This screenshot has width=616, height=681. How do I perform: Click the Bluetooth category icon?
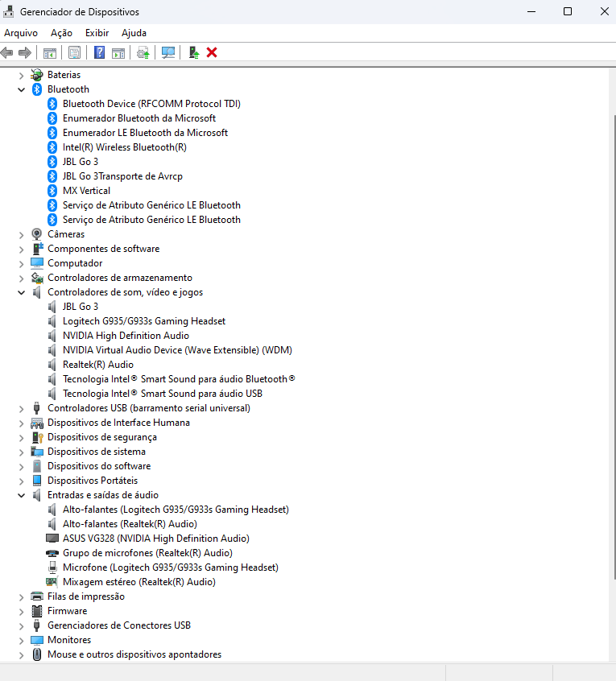tap(37, 89)
